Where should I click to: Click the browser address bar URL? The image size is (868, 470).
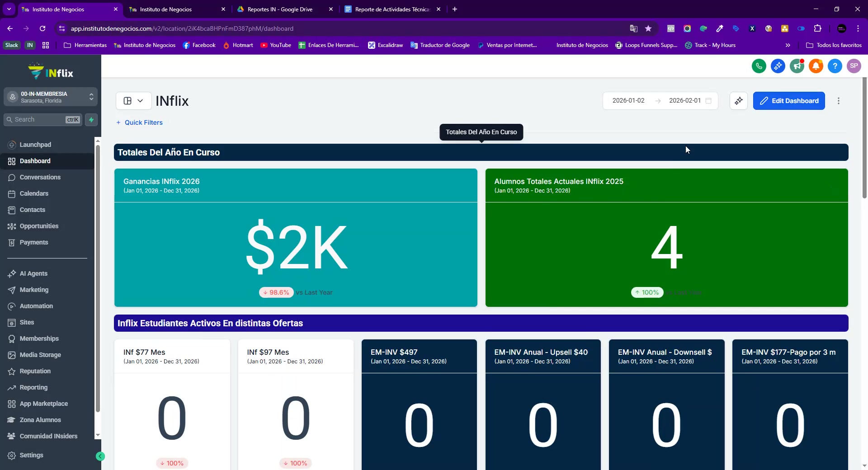tap(182, 28)
